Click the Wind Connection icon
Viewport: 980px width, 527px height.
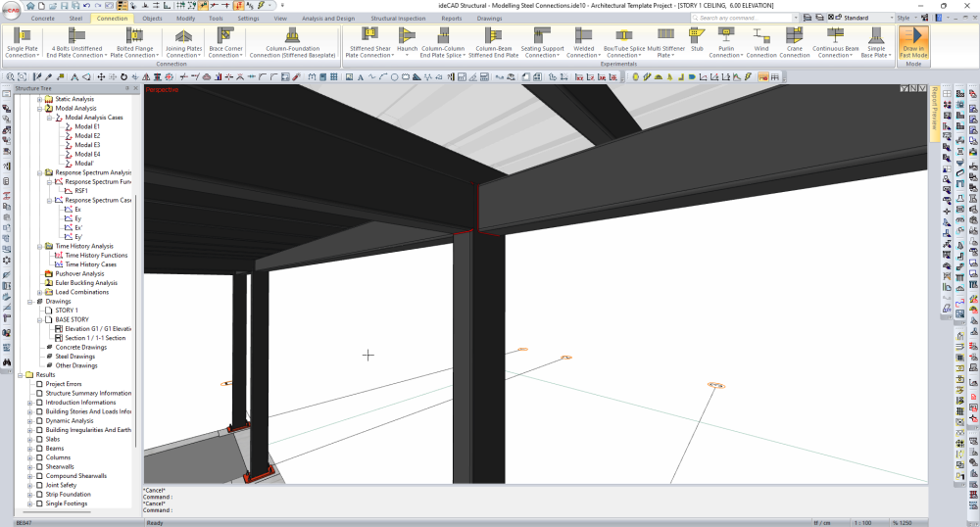[x=760, y=37]
